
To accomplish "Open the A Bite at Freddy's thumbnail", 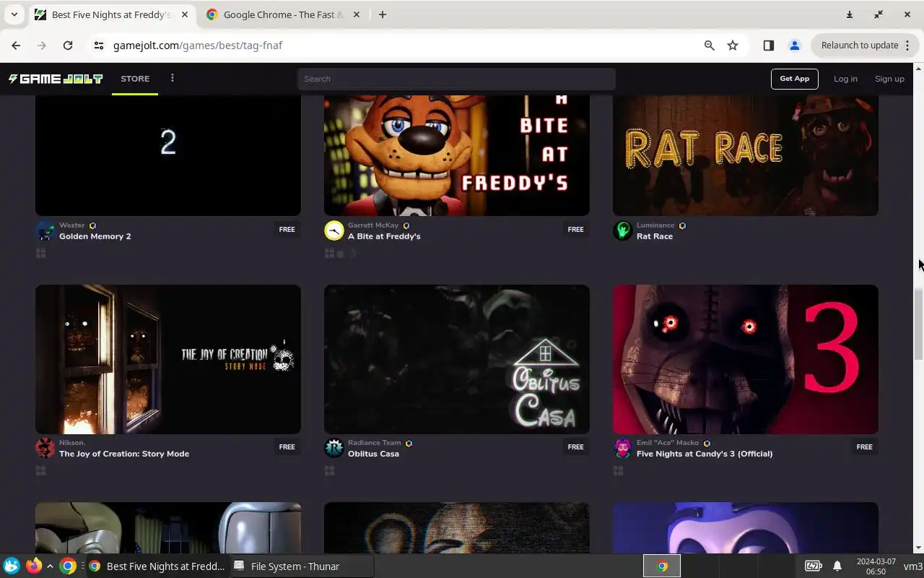I will [x=457, y=155].
